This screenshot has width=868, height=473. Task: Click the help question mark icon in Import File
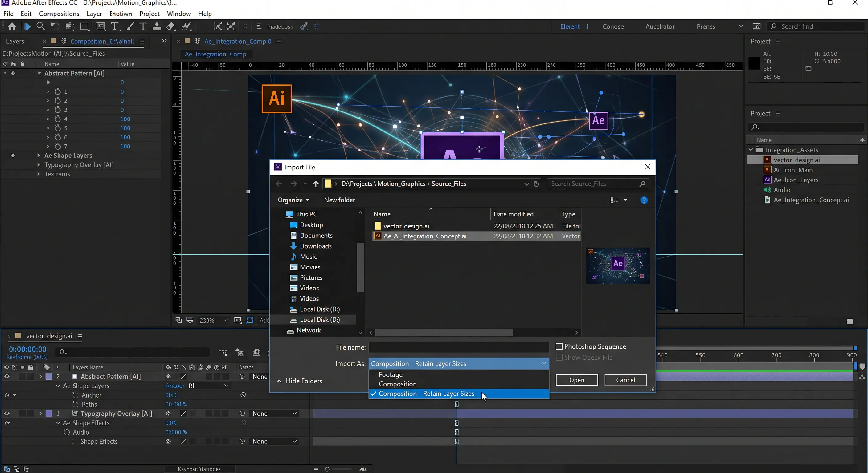coord(644,200)
